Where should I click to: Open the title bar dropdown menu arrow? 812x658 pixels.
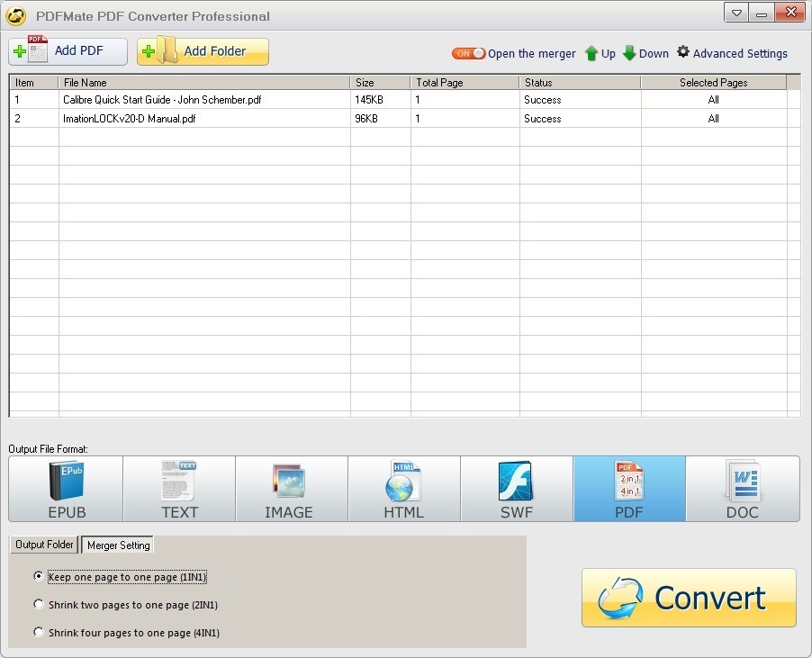tap(736, 13)
